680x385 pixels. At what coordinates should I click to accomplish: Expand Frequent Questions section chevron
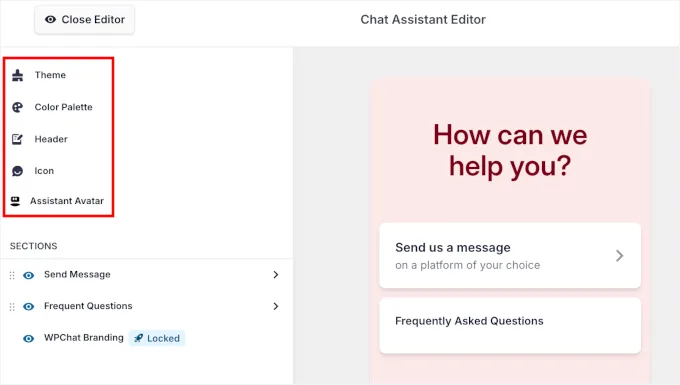point(276,306)
